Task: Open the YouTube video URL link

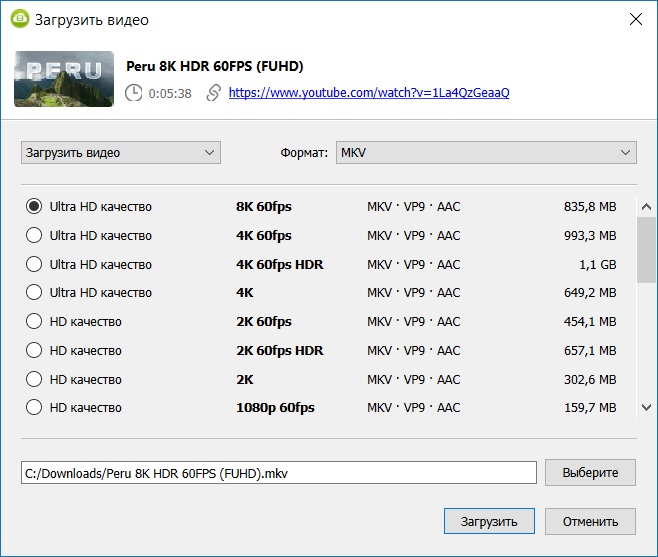Action: click(x=369, y=93)
